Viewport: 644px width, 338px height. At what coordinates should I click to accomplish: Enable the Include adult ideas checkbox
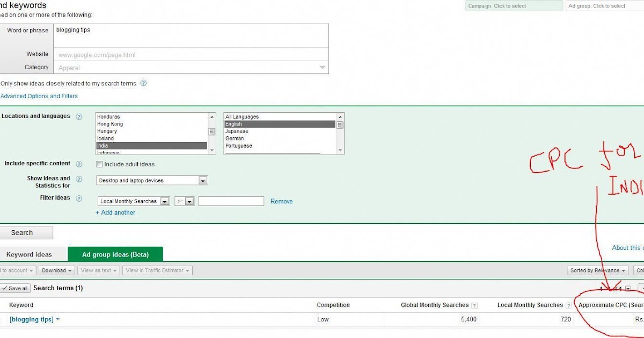[99, 164]
